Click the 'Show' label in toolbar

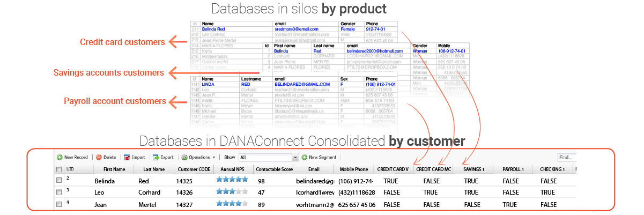coord(230,157)
